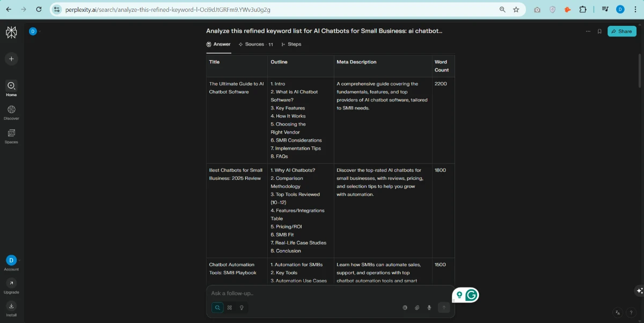Open the media controls playlist icon
Viewport: 644px width, 323px height.
605,9
